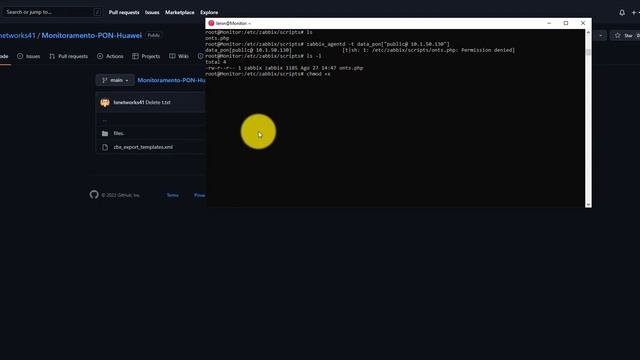Click the Issues tab circle icon
The height and width of the screenshot is (360, 640).
pyautogui.click(x=20, y=56)
